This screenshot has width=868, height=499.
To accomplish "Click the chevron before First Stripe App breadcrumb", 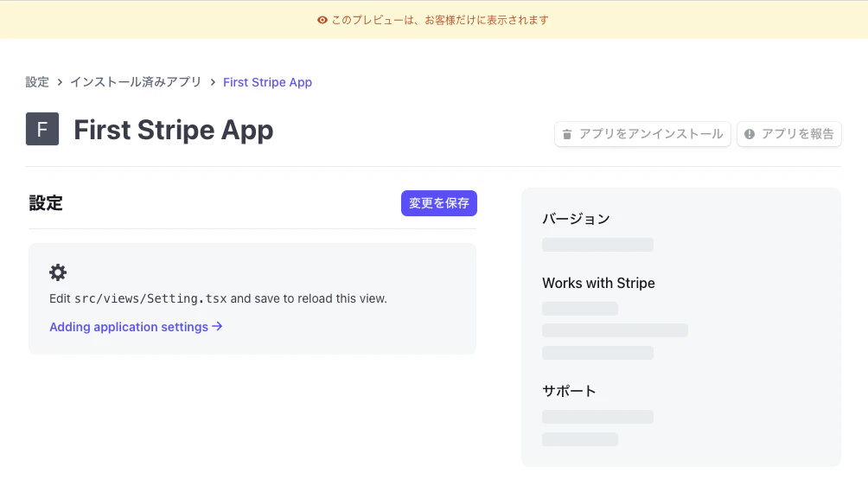I will (x=213, y=82).
